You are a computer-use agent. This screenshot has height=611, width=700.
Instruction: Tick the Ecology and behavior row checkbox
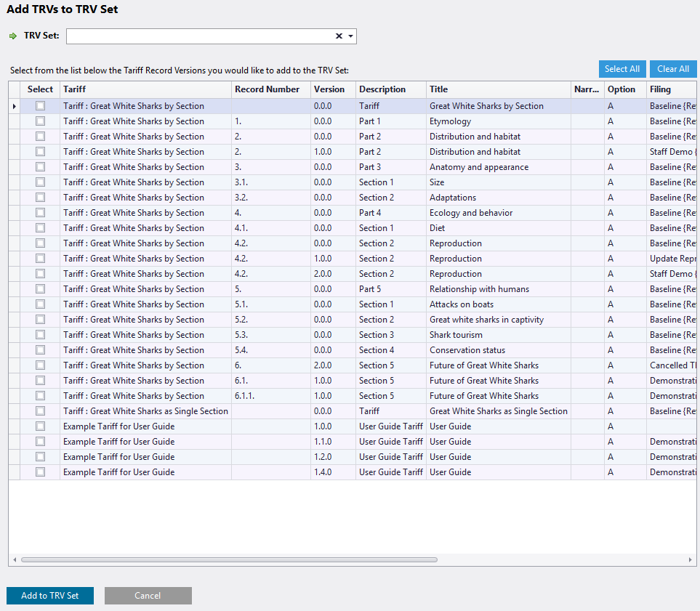40,212
